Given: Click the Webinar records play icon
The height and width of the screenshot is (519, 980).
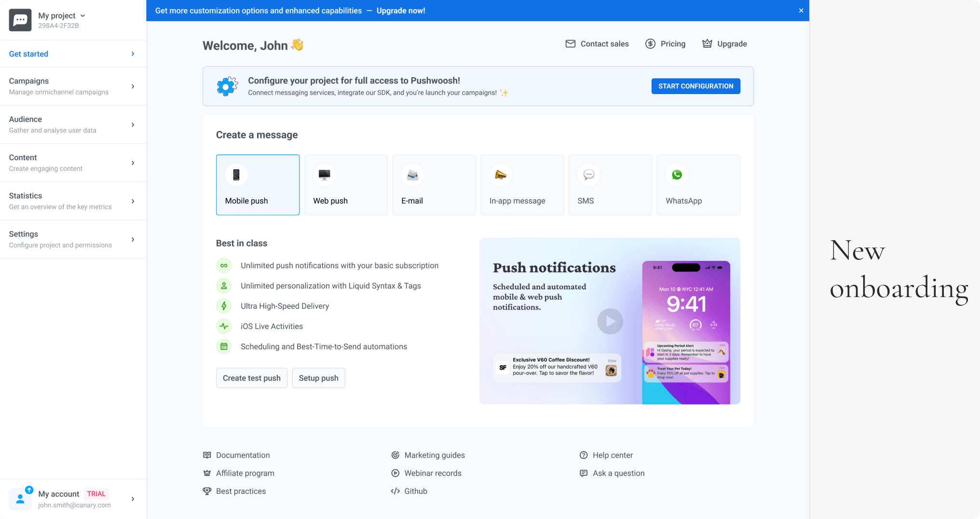Looking at the screenshot, I should pyautogui.click(x=395, y=473).
